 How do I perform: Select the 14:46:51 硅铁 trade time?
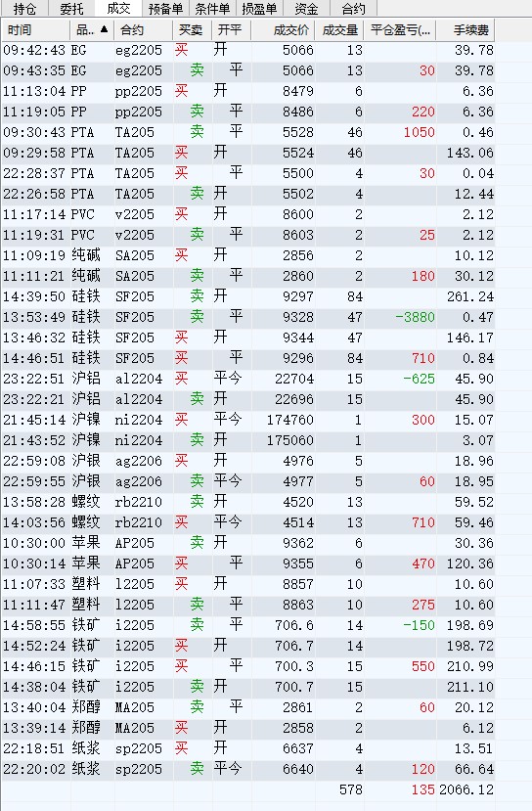pos(34,358)
